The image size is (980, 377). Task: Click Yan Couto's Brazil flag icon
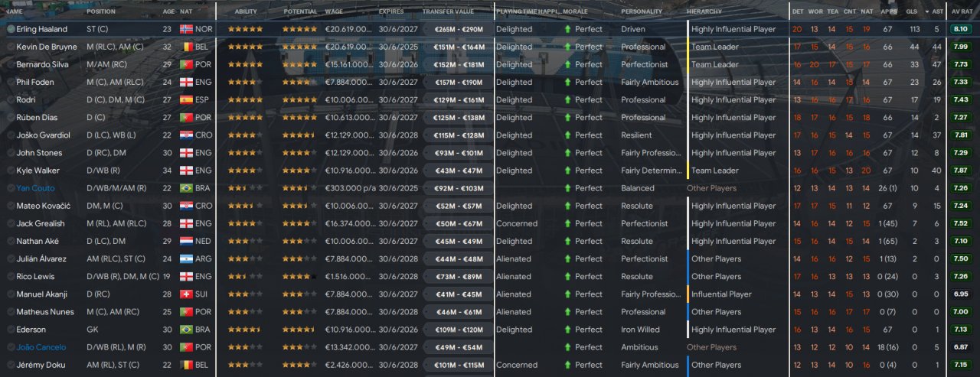pyautogui.click(x=186, y=188)
